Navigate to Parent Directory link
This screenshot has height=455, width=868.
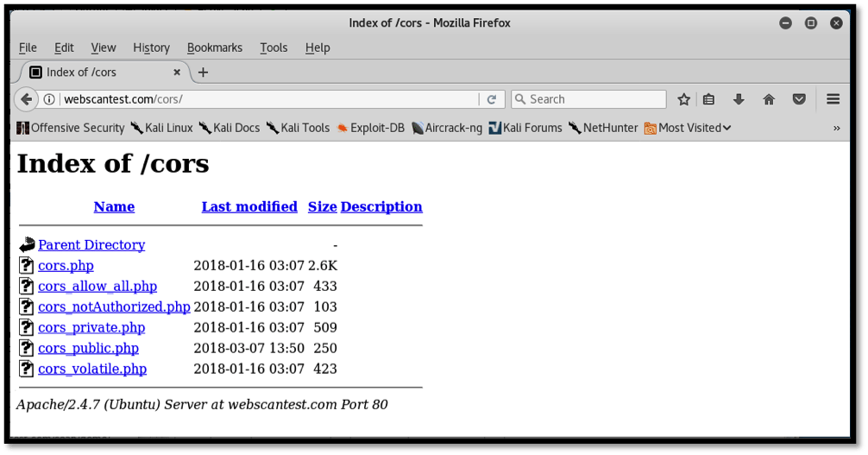coord(91,245)
